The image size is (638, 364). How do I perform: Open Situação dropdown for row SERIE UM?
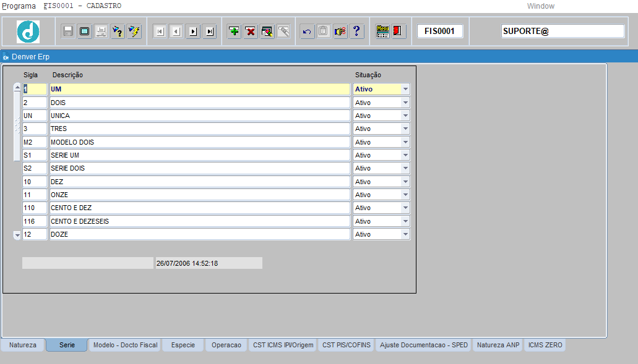pyautogui.click(x=405, y=155)
